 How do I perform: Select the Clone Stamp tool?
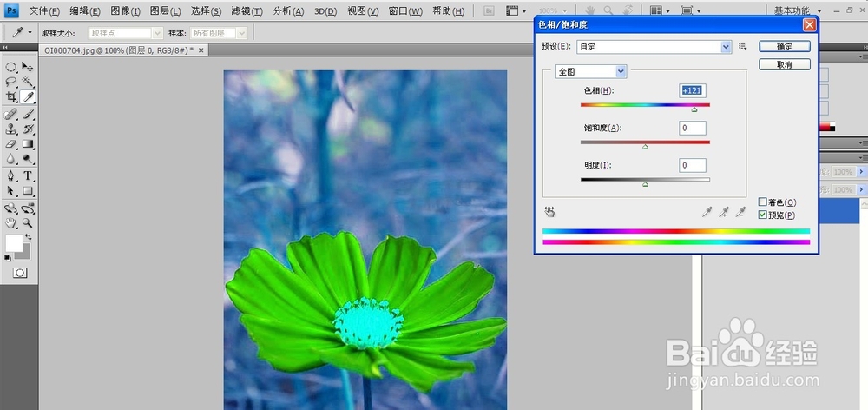(11, 129)
